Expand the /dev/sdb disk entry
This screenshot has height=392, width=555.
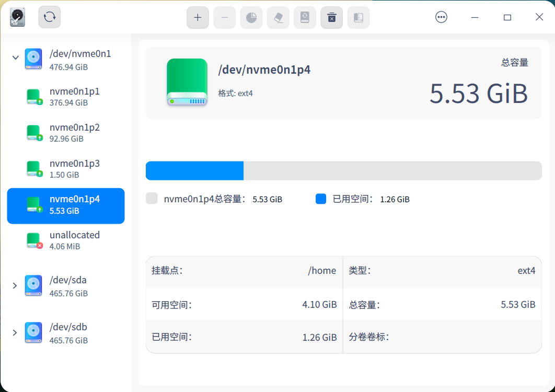point(15,332)
